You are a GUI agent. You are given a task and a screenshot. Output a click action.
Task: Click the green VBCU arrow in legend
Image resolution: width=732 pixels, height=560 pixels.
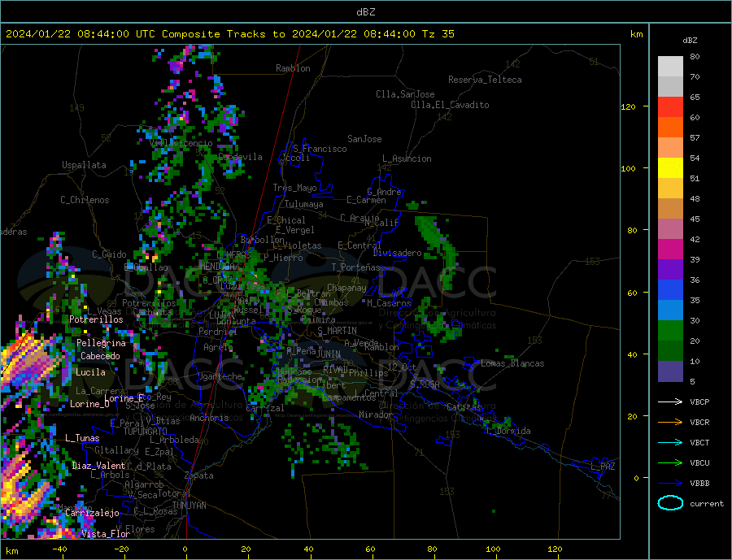tap(670, 462)
